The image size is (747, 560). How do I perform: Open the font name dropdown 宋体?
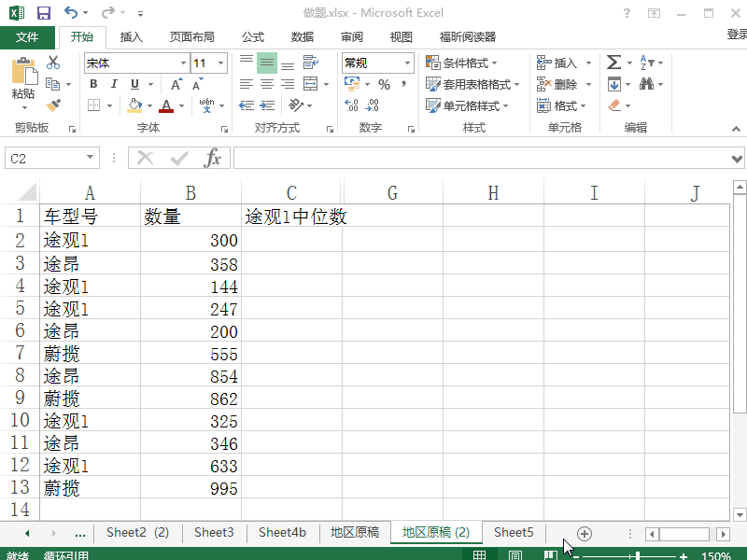coord(183,63)
